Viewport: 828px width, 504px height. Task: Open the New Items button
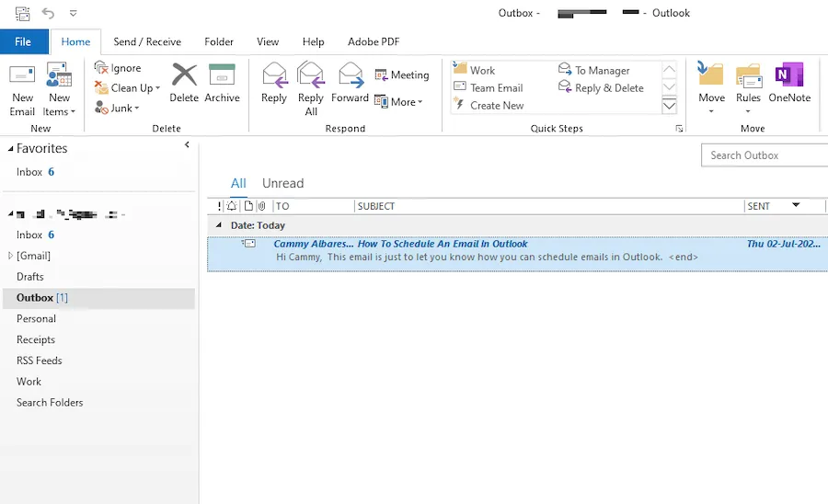coord(59,88)
